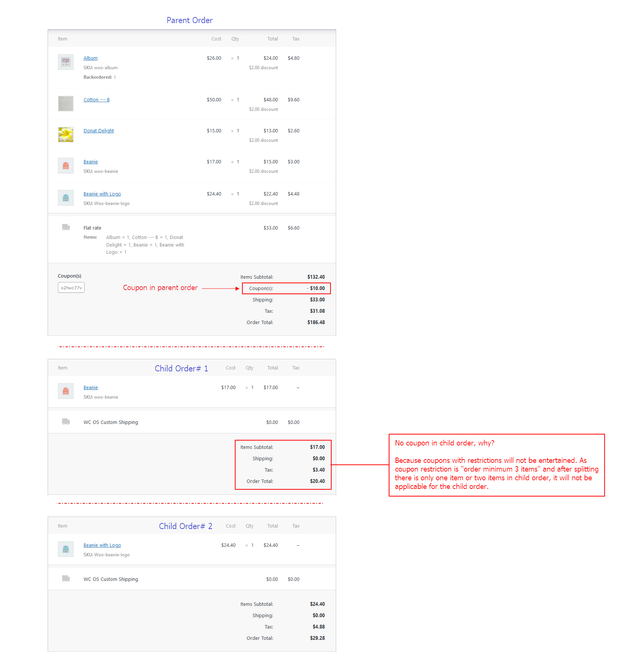Open Beanie with Logo link in Child Order #2
This screenshot has height=672, width=622.
click(102, 545)
